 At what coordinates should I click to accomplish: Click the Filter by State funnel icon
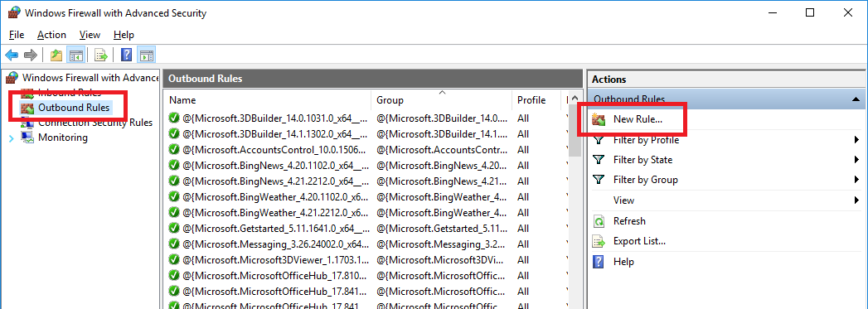click(x=599, y=160)
